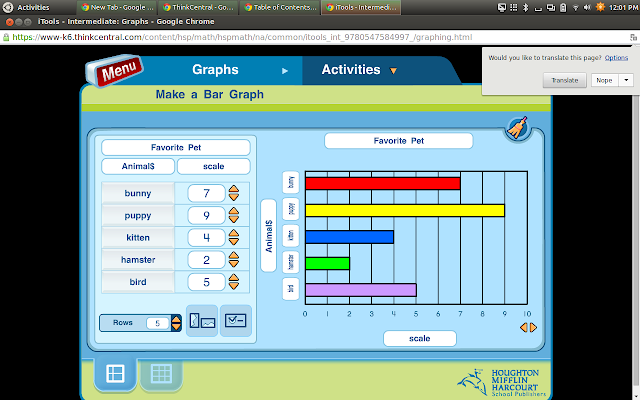Click the battery icon in the system tray

coord(563,7)
